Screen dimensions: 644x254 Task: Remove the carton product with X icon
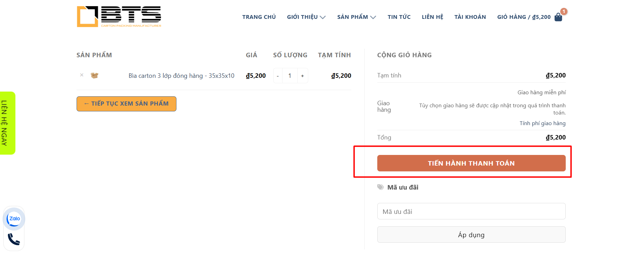point(82,75)
